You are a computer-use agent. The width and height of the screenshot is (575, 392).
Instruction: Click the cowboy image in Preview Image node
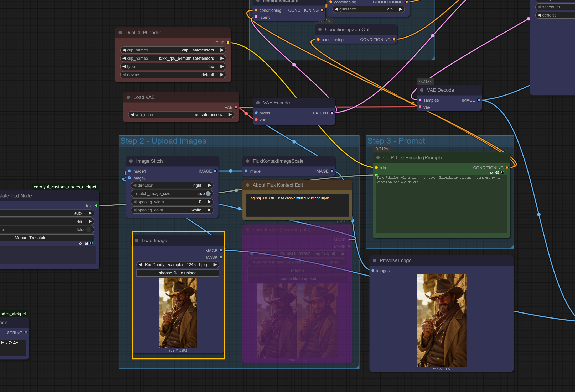442,320
